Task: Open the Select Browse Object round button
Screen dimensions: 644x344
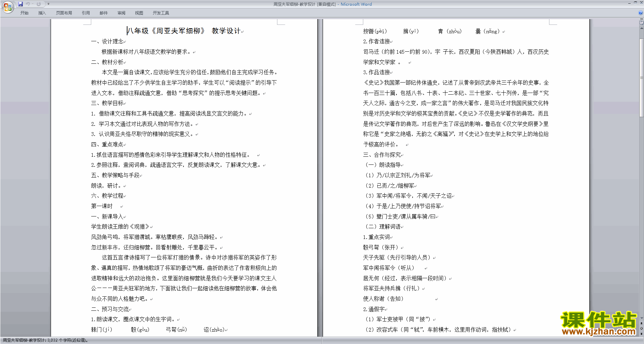Action: click(642, 328)
